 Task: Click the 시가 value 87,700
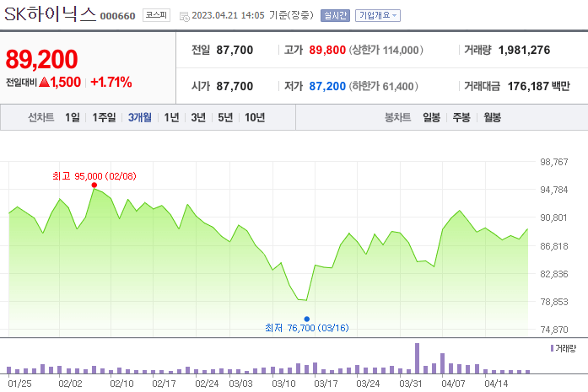[x=235, y=86]
